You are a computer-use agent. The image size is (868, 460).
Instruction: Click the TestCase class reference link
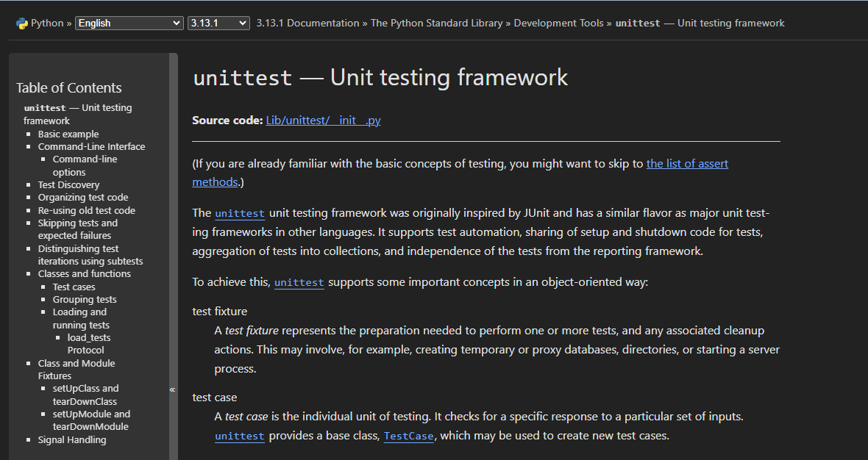[408, 436]
